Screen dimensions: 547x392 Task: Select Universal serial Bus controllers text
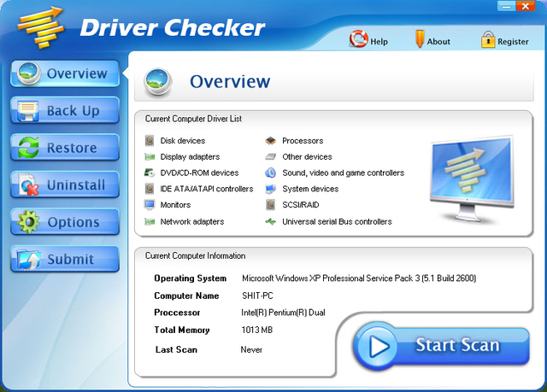(x=337, y=221)
